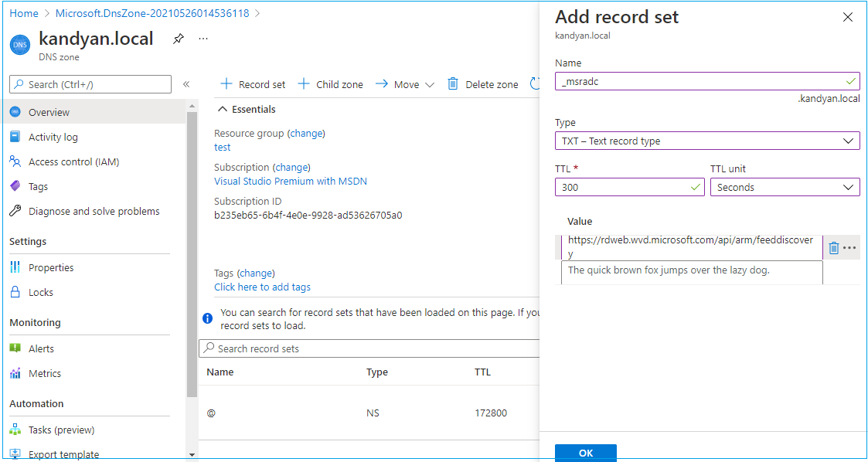The width and height of the screenshot is (868, 462).
Task: Click the Alerts icon in Monitoring
Action: pos(15,348)
